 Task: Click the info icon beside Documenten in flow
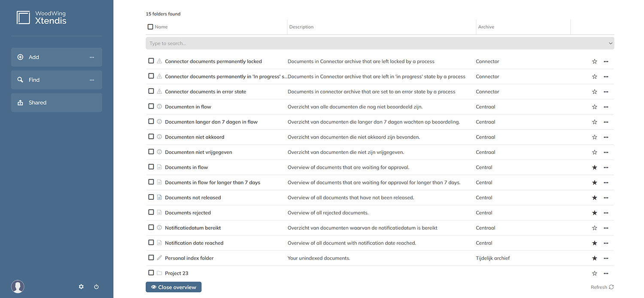[159, 106]
